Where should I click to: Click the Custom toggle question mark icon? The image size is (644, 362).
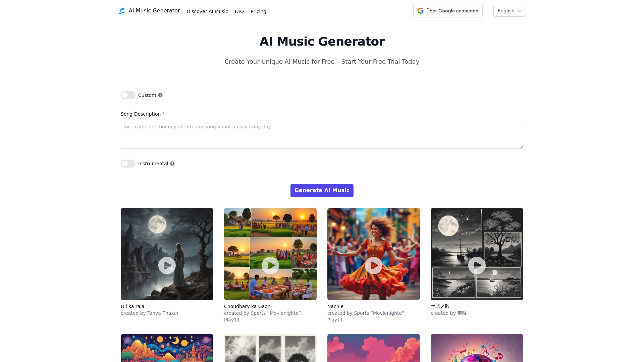[161, 95]
